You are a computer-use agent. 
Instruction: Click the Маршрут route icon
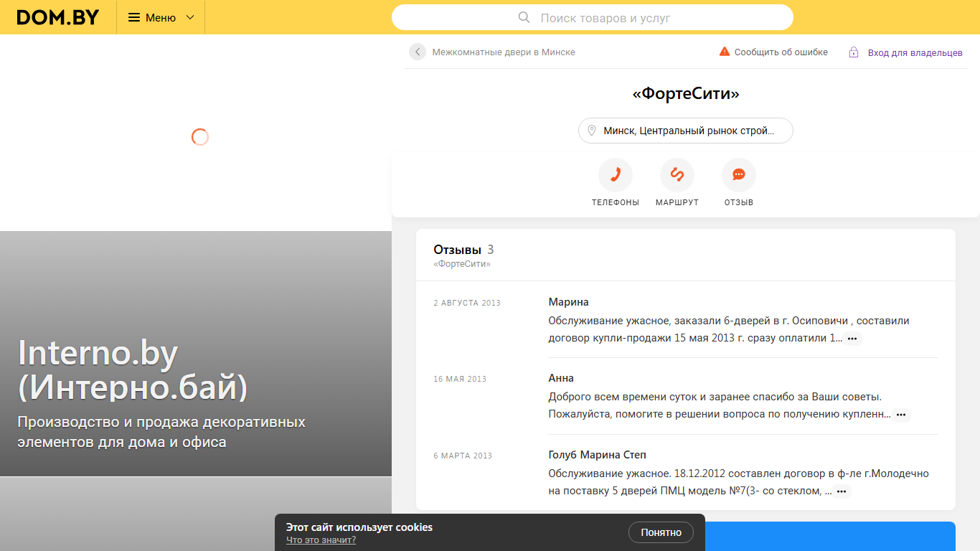[677, 175]
